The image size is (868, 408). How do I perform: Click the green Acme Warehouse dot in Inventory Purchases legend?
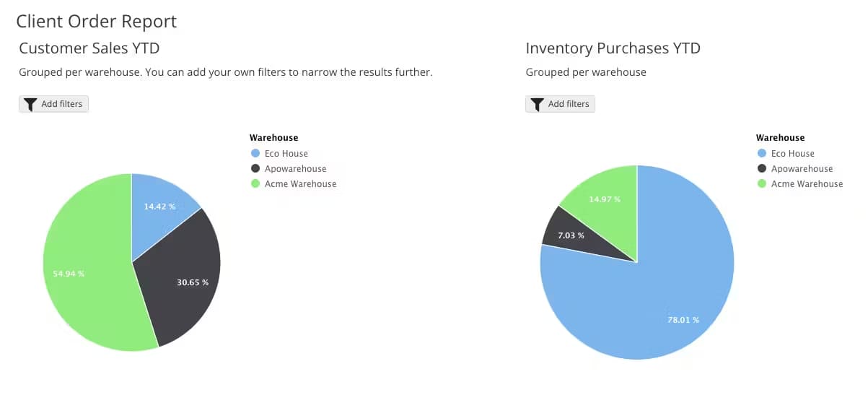click(x=761, y=184)
